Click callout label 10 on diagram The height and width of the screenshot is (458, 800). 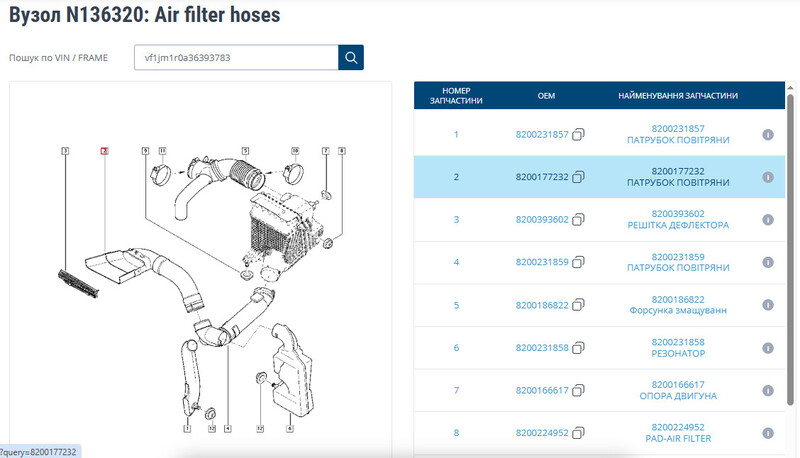point(295,151)
